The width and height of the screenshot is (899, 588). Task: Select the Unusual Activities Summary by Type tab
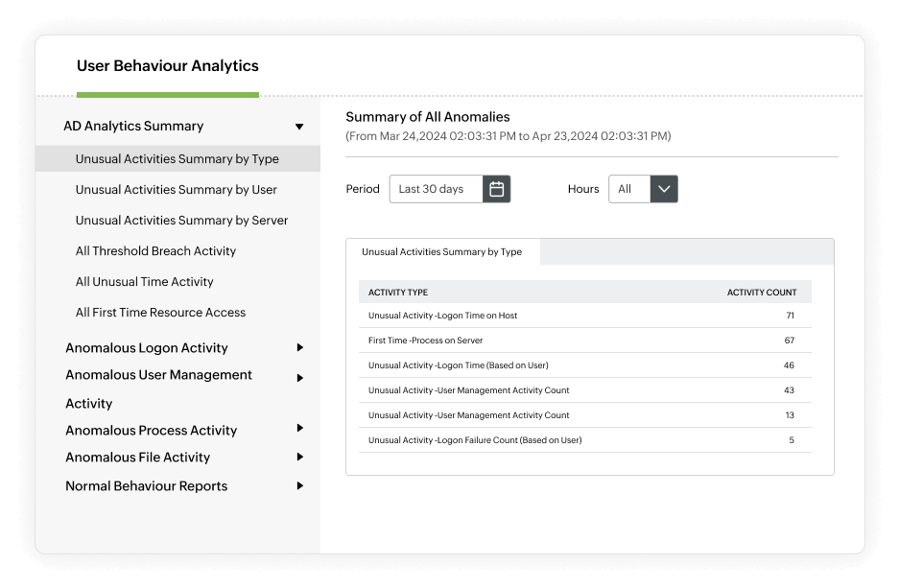(441, 252)
